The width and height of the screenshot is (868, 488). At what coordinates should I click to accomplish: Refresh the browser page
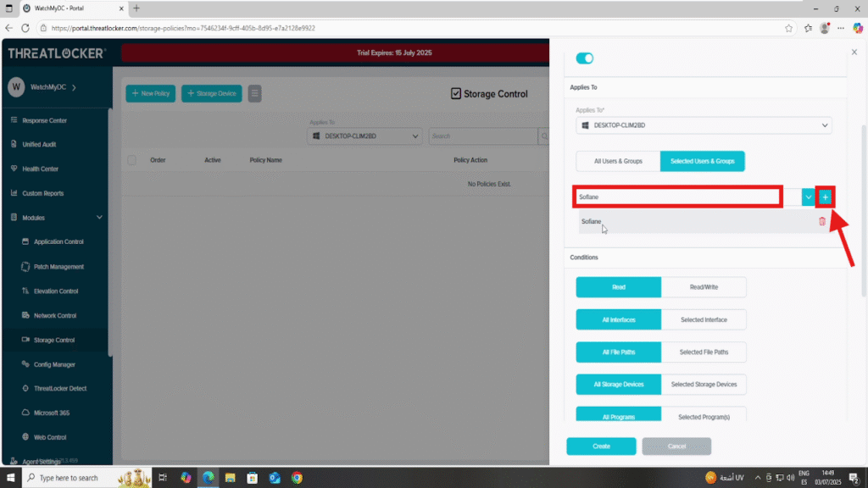(25, 28)
